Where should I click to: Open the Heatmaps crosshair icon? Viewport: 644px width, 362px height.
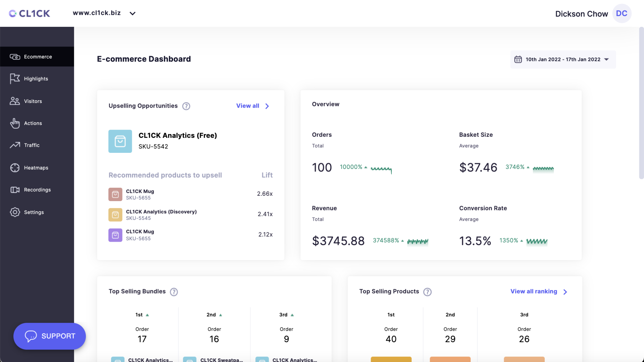[x=15, y=168]
